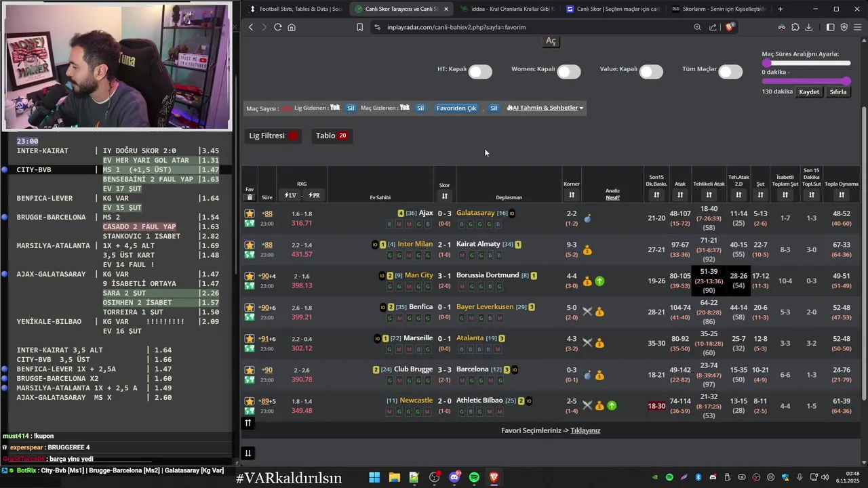Open browser downloads icon
This screenshot has height=488, width=868.
point(808,27)
